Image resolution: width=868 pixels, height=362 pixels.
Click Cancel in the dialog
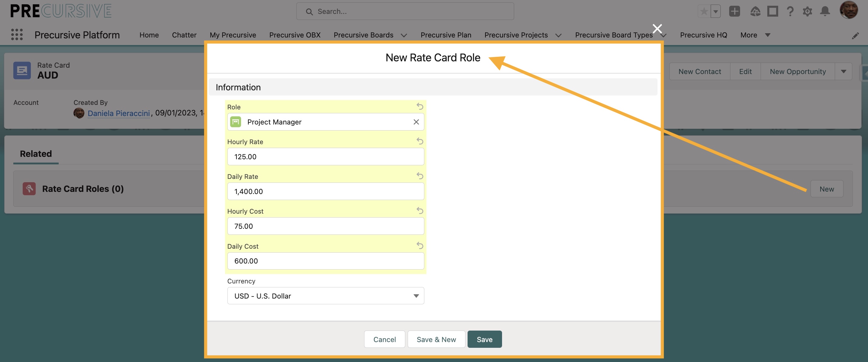point(384,339)
